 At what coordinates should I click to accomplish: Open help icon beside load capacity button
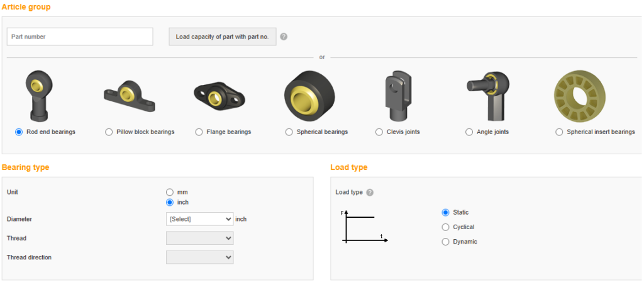(x=284, y=37)
